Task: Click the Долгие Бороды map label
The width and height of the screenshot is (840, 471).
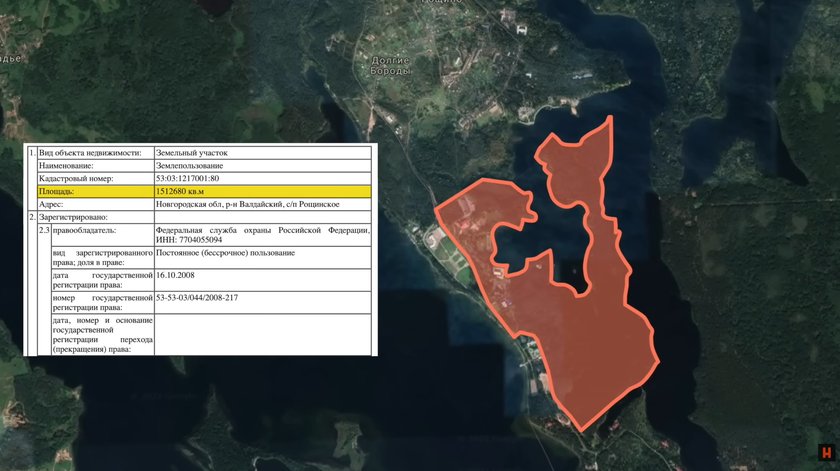Action: pyautogui.click(x=390, y=66)
